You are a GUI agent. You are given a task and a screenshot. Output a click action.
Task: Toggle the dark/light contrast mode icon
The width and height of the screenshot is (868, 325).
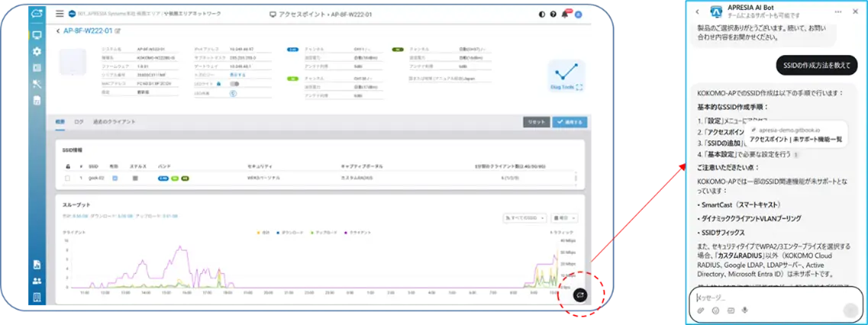pos(541,14)
